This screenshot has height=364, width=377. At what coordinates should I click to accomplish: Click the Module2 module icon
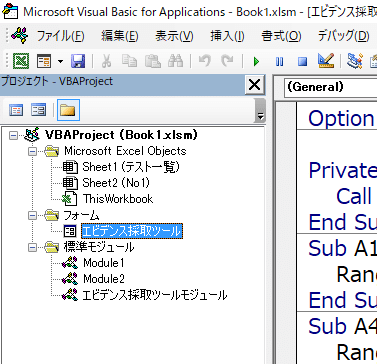click(x=70, y=279)
